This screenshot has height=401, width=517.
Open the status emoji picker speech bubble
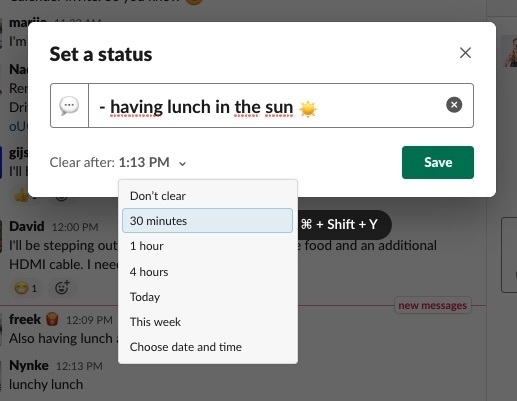click(x=69, y=105)
